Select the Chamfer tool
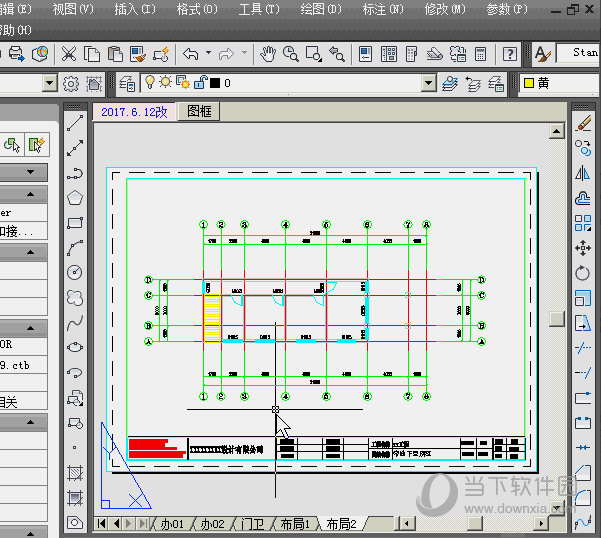The image size is (601, 538). [583, 473]
